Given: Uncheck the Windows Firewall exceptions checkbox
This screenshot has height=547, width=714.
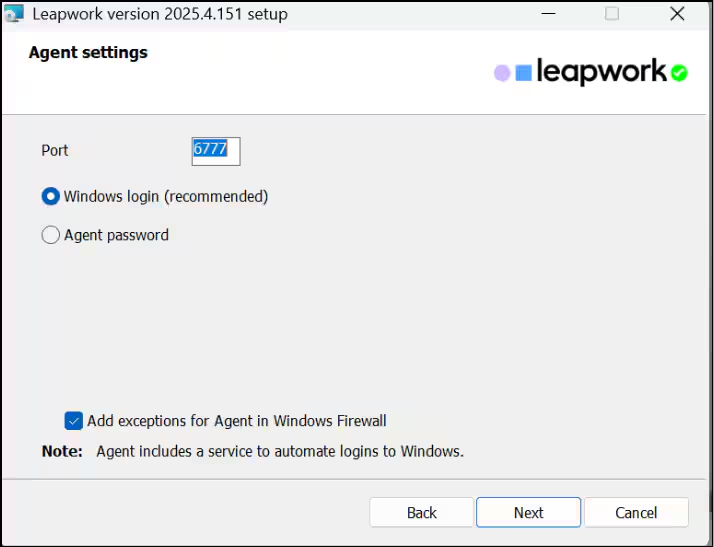Looking at the screenshot, I should [73, 421].
